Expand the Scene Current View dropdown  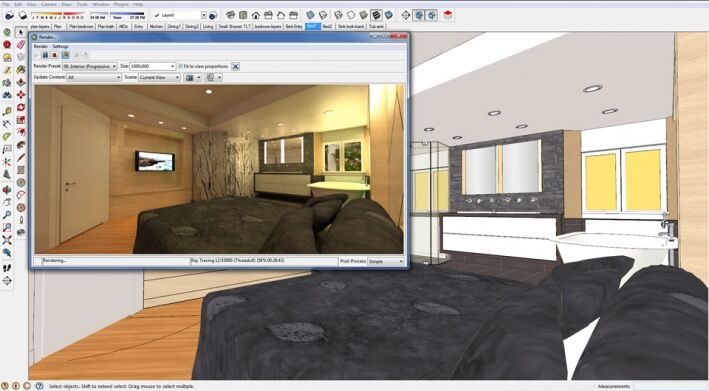pos(159,77)
